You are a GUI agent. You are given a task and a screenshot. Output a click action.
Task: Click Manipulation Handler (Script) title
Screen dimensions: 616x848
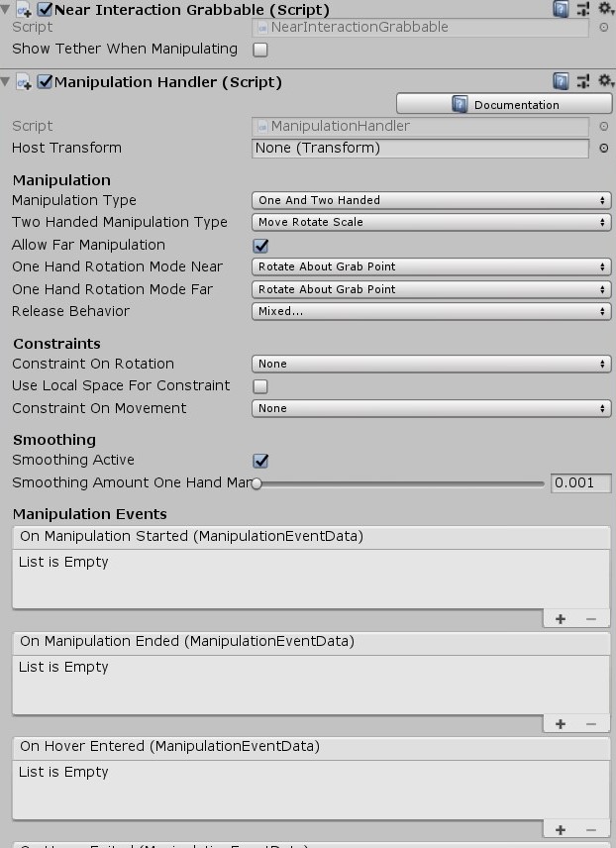tap(168, 82)
